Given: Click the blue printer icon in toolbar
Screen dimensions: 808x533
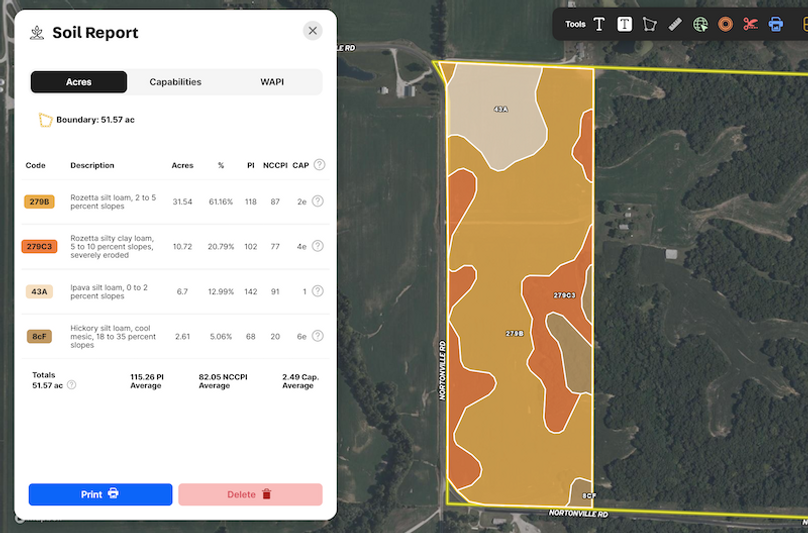Looking at the screenshot, I should point(775,24).
